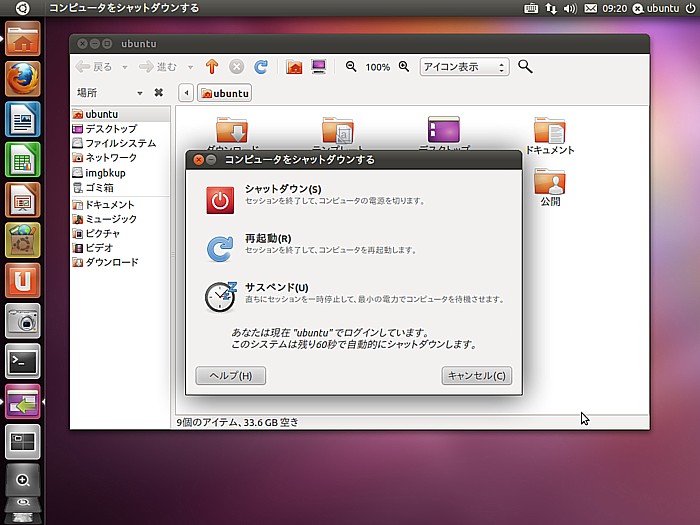Screen dimensions: 700x525
Task: Open the sound volume indicator
Action: (x=570, y=8)
